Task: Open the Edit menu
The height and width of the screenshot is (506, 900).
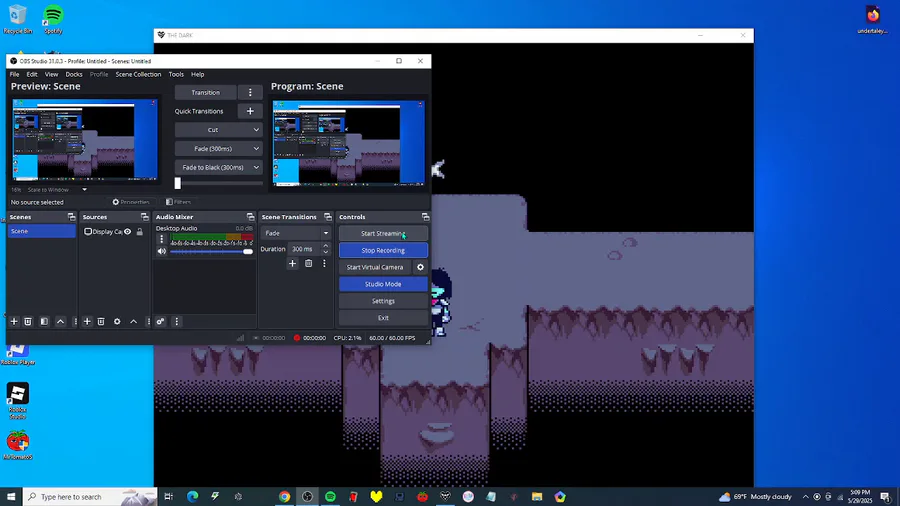Action: (x=32, y=74)
